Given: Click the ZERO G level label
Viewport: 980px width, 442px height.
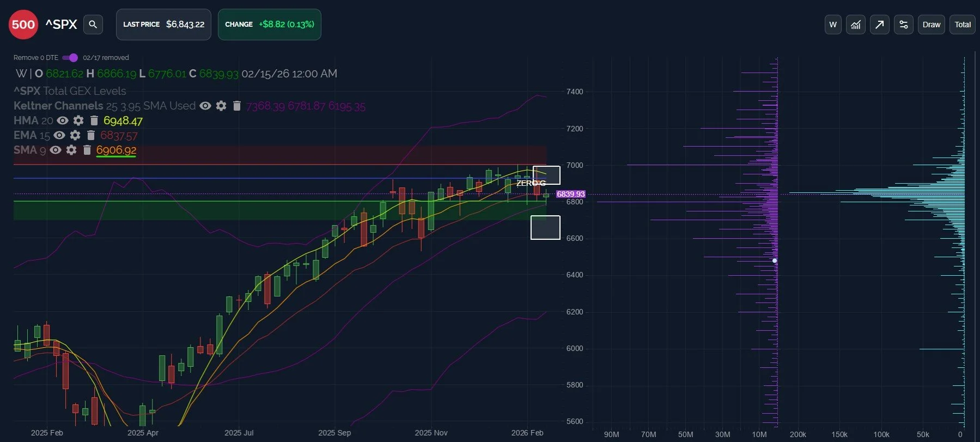Looking at the screenshot, I should [x=531, y=183].
